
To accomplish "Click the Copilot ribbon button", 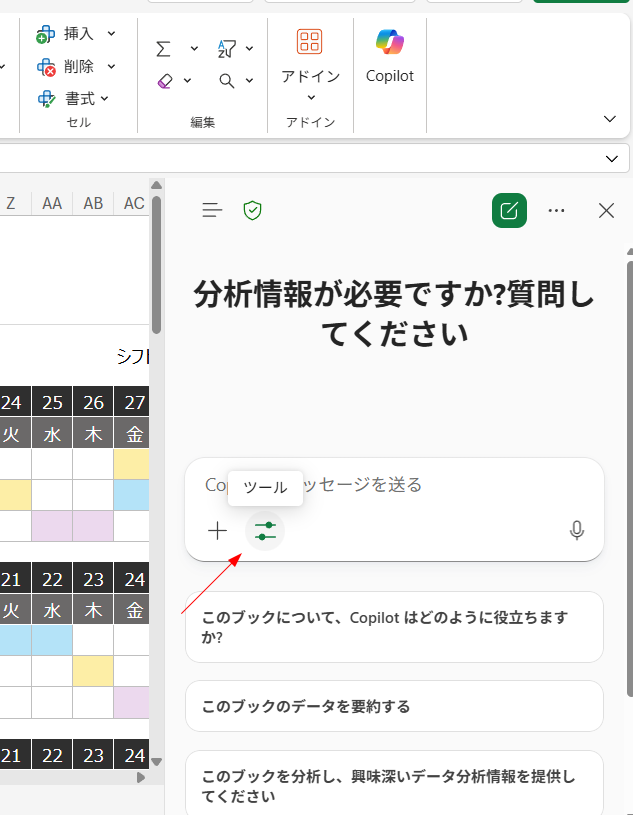I will (389, 56).
